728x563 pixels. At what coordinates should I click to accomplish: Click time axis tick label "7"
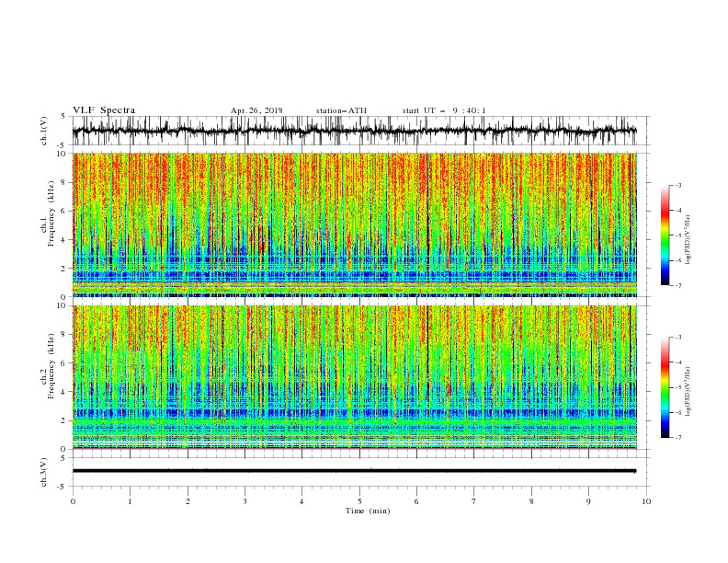tap(474, 501)
